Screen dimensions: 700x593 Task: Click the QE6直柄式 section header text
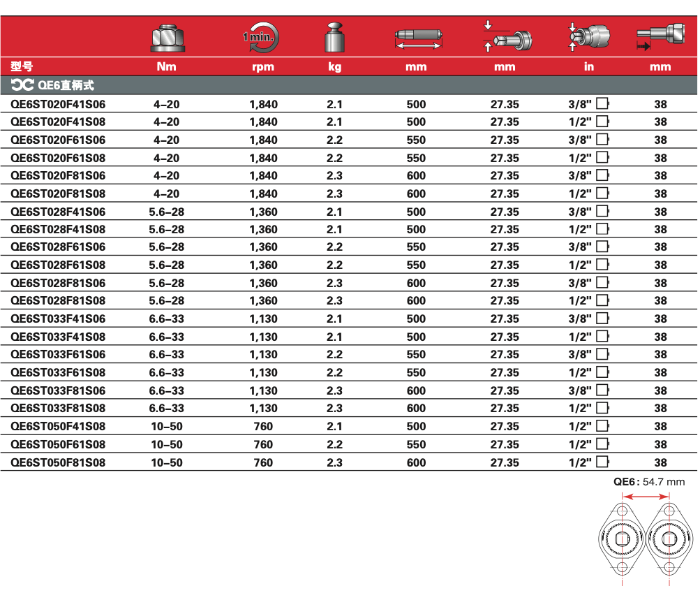tap(66, 85)
